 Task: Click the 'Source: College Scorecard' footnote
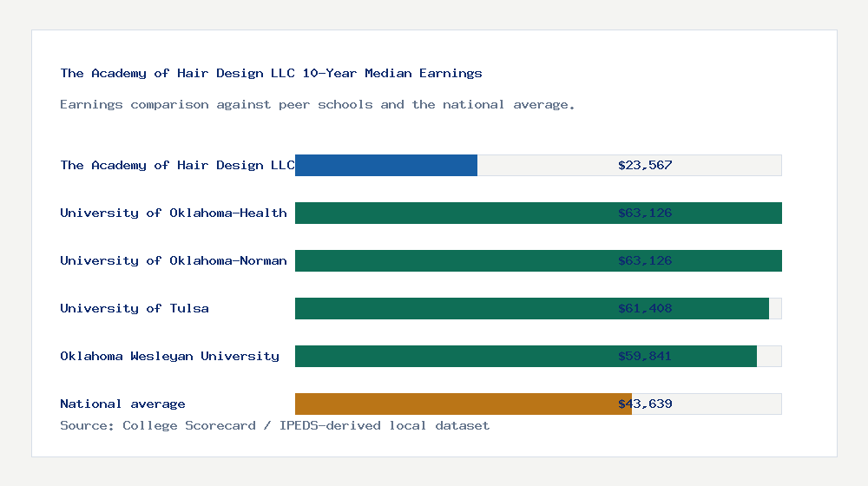275,425
